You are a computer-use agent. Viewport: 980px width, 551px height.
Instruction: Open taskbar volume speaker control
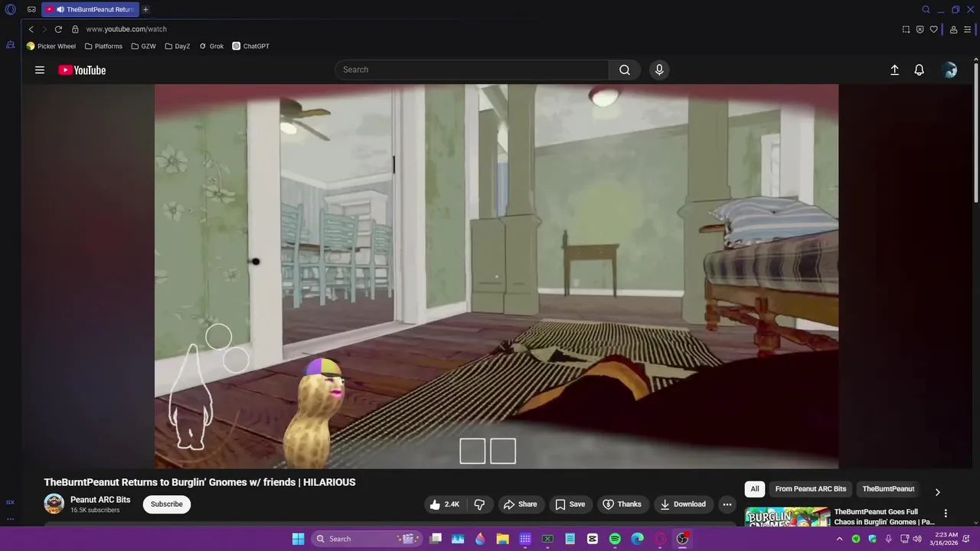pyautogui.click(x=917, y=539)
